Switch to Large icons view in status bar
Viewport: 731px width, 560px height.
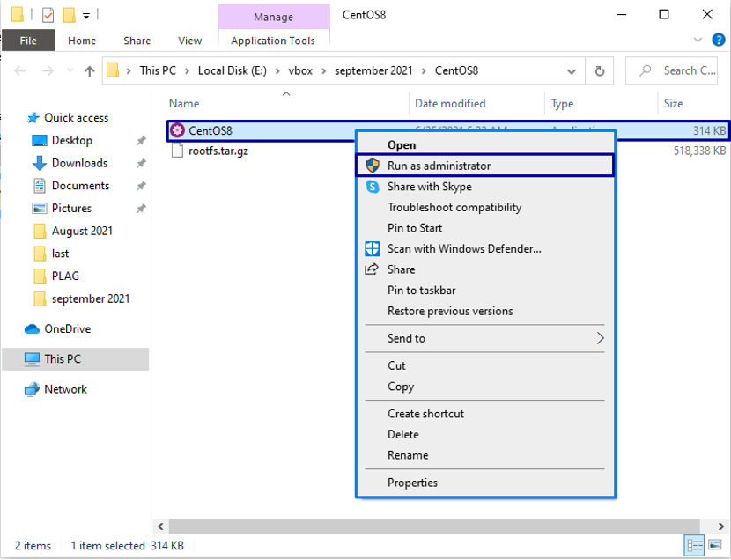(x=714, y=545)
